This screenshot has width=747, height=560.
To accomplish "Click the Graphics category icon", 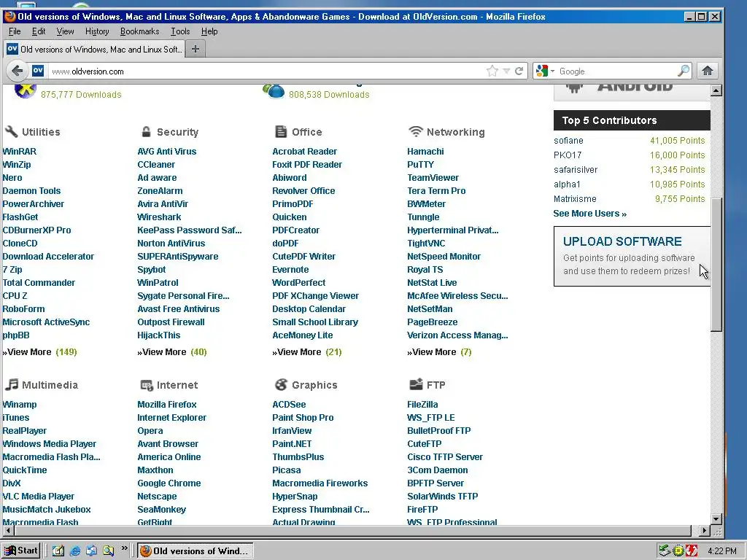I will pyautogui.click(x=281, y=384).
